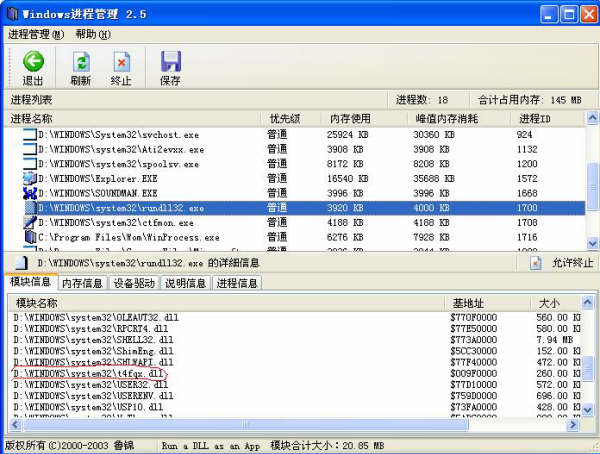600x454 pixels.
Task: Open the 帮助(H) menu
Action: 93,34
